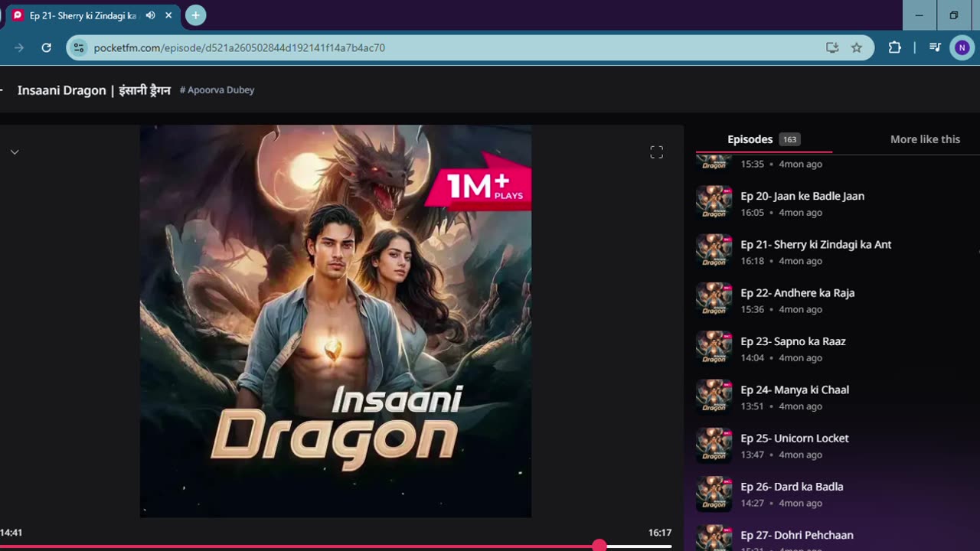Bookmark this page with the star icon
980x551 pixels.
coord(857,47)
